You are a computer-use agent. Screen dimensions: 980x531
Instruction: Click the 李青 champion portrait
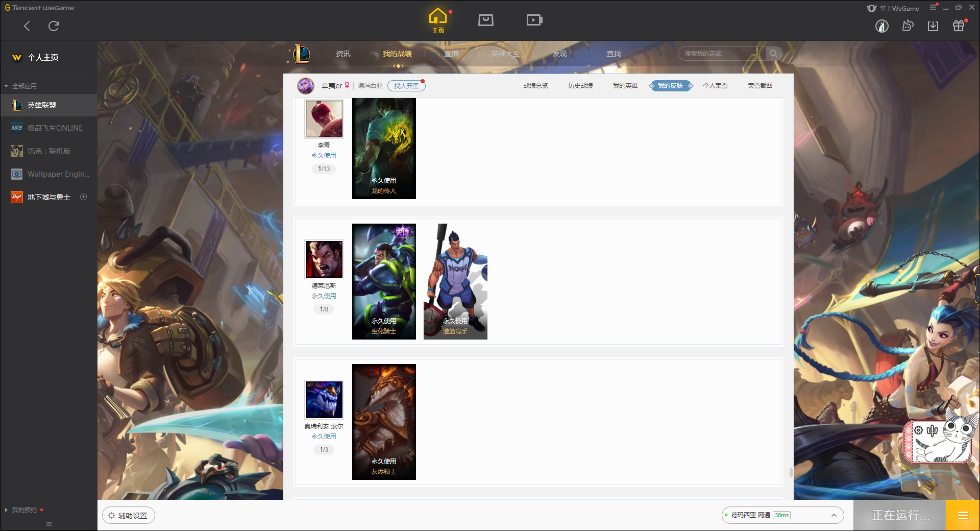pos(324,119)
